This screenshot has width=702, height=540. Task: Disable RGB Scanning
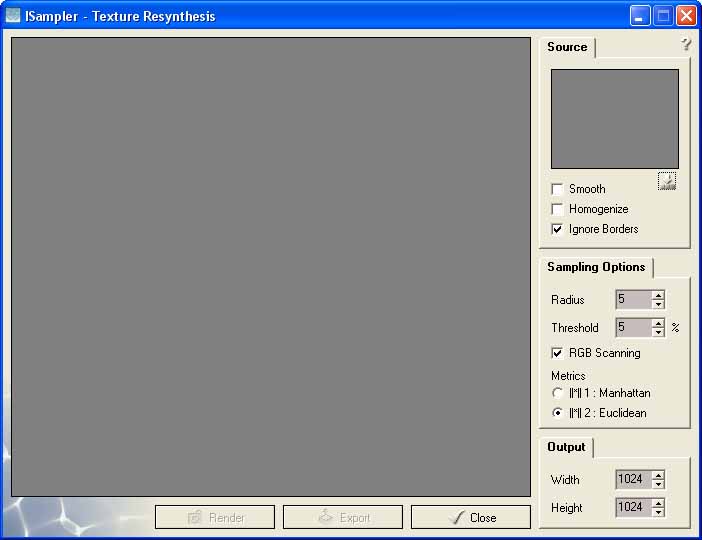coord(557,353)
